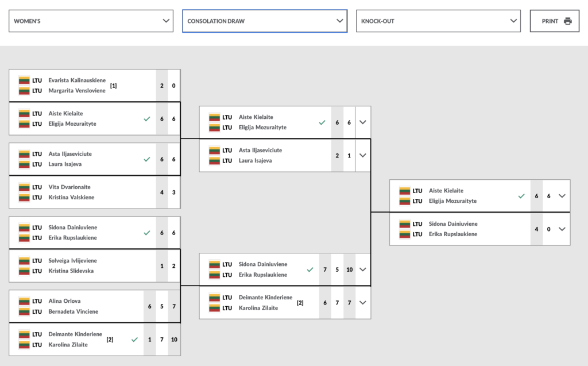The image size is (588, 366).
Task: Click Lithuania flag next to Evarista Kalinauskiene
Action: [x=24, y=80]
